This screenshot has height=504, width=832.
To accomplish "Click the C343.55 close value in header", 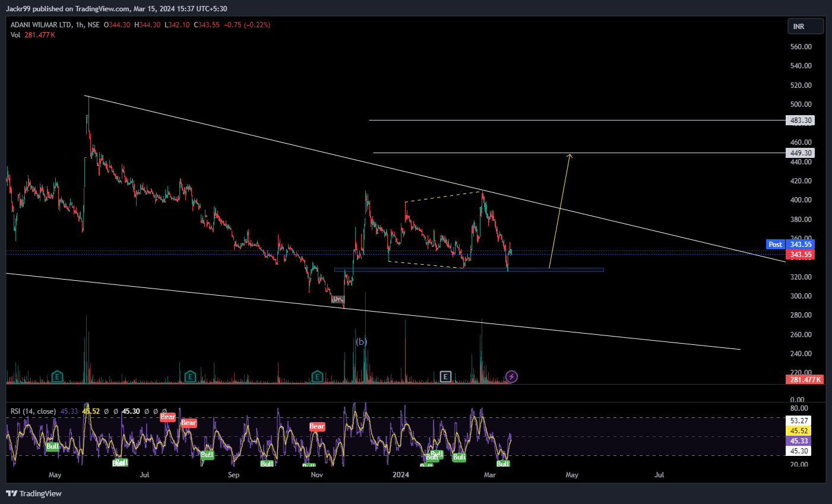I will pos(207,25).
